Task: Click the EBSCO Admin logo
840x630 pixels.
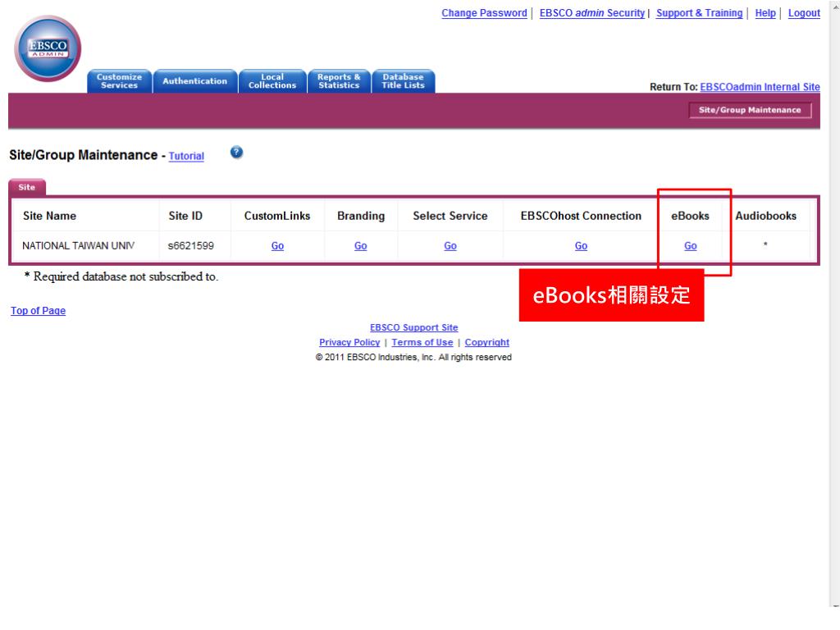Action: pos(48,48)
